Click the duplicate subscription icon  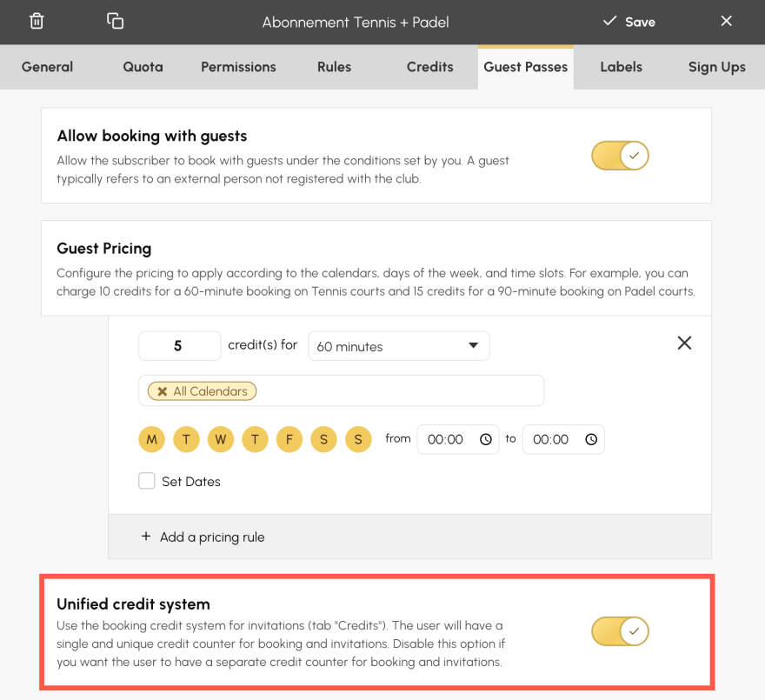115,22
